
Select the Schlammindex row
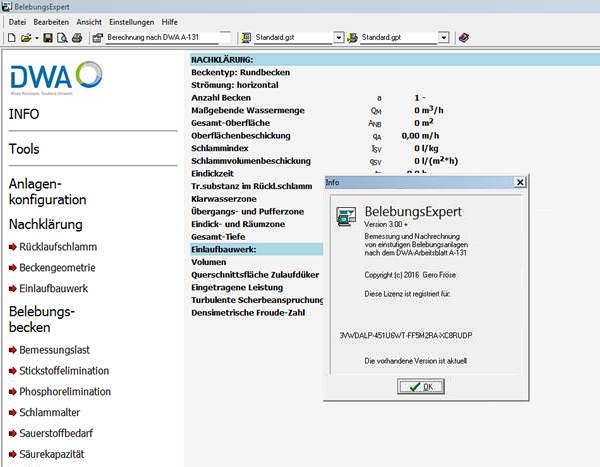point(315,149)
